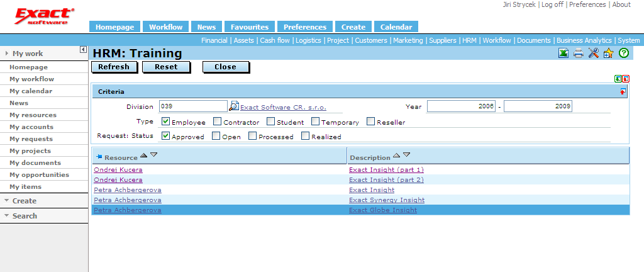The width and height of the screenshot is (644, 272).
Task: Click the Refresh button
Action: [x=114, y=67]
